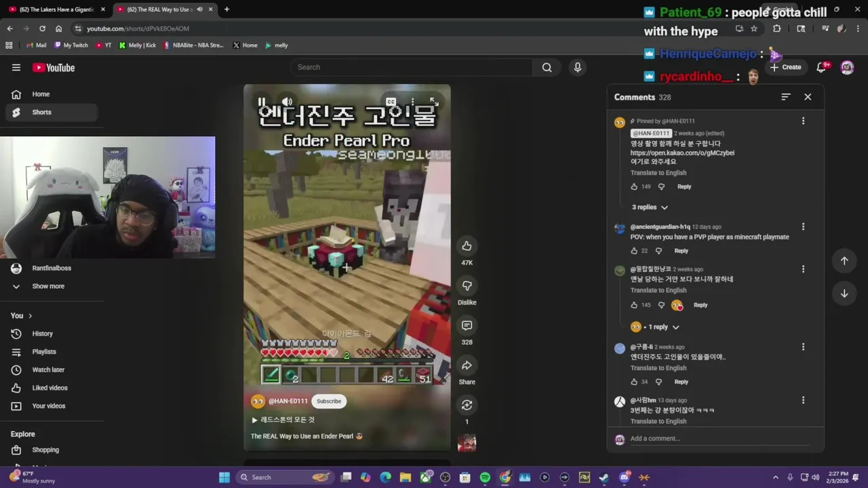Reply to the @ancientguardian-h1q comment
This screenshot has width=868, height=488.
(681, 251)
